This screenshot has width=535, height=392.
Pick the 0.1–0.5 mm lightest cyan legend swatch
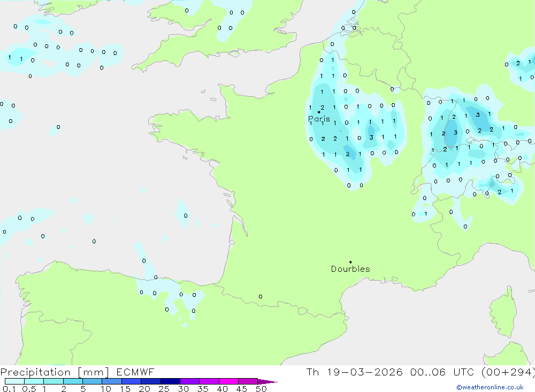[x=14, y=381]
